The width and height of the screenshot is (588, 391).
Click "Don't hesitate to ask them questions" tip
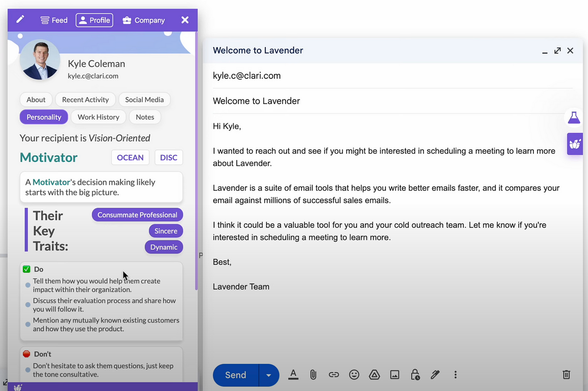click(103, 370)
